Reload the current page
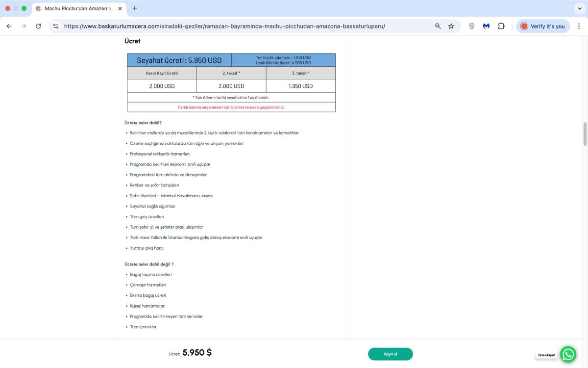588x368 pixels. (x=38, y=26)
